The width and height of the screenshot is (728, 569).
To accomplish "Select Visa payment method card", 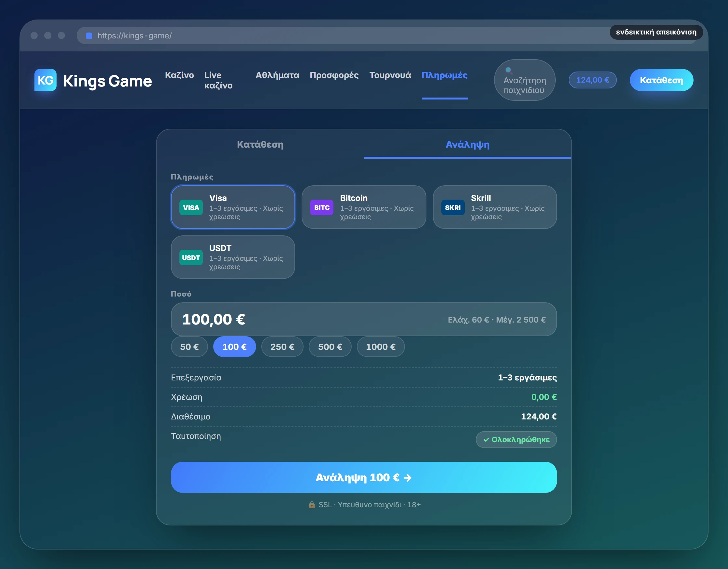I will 233,207.
